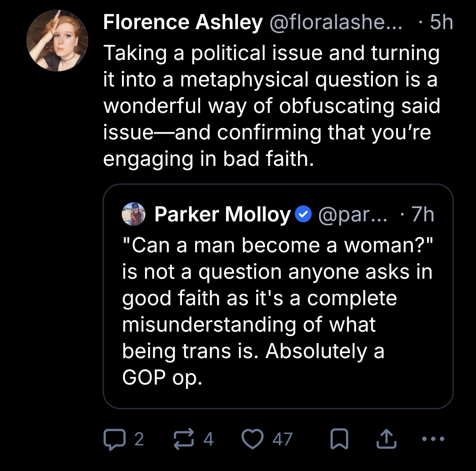Click the repost count of 4
This screenshot has height=471, width=476.
point(208,439)
